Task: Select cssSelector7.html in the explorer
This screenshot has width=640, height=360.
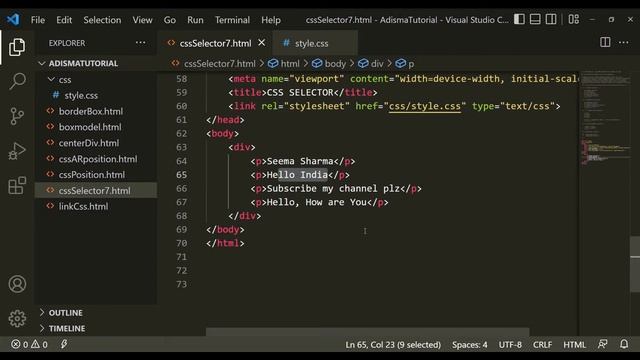Action: tap(96, 190)
